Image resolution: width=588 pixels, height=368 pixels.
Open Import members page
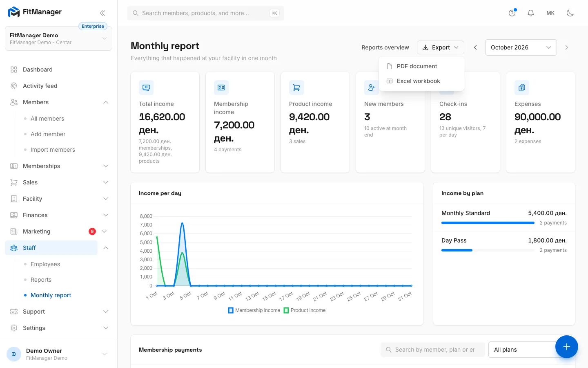pyautogui.click(x=53, y=150)
